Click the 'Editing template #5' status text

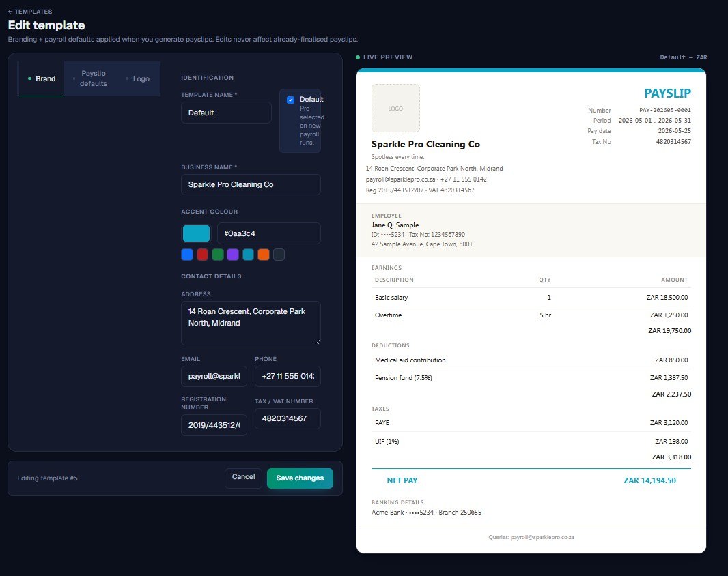tap(47, 478)
